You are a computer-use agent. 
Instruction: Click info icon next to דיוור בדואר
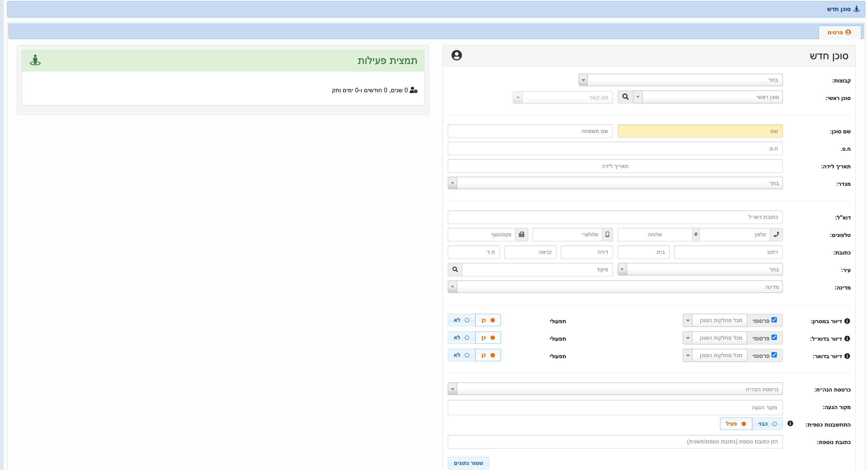point(847,356)
